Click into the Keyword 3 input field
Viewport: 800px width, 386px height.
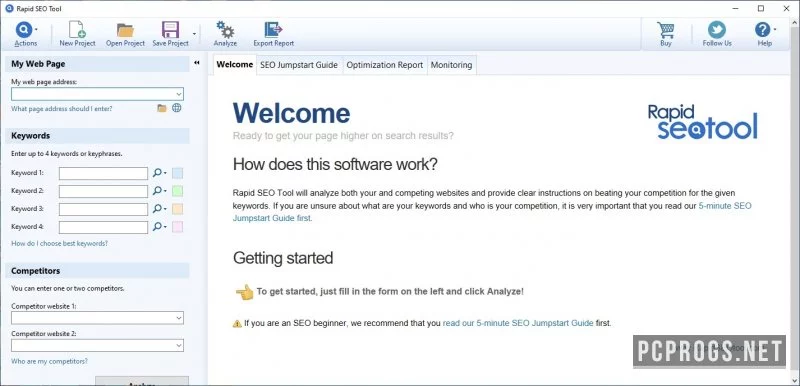tap(104, 209)
